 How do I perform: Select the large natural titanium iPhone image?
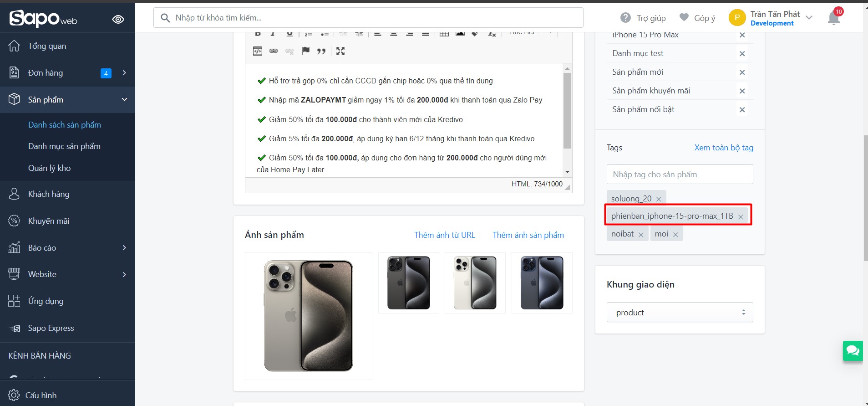(x=309, y=316)
